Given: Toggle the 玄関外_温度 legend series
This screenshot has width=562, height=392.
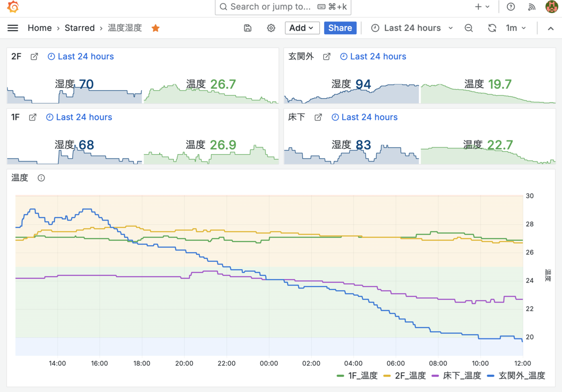Looking at the screenshot, I should [x=516, y=375].
